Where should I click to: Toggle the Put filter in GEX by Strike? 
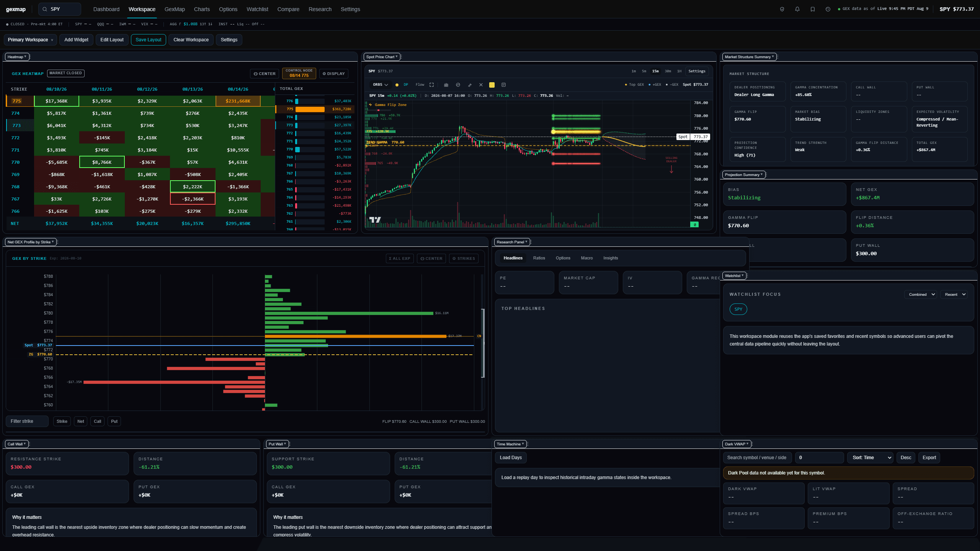click(114, 421)
